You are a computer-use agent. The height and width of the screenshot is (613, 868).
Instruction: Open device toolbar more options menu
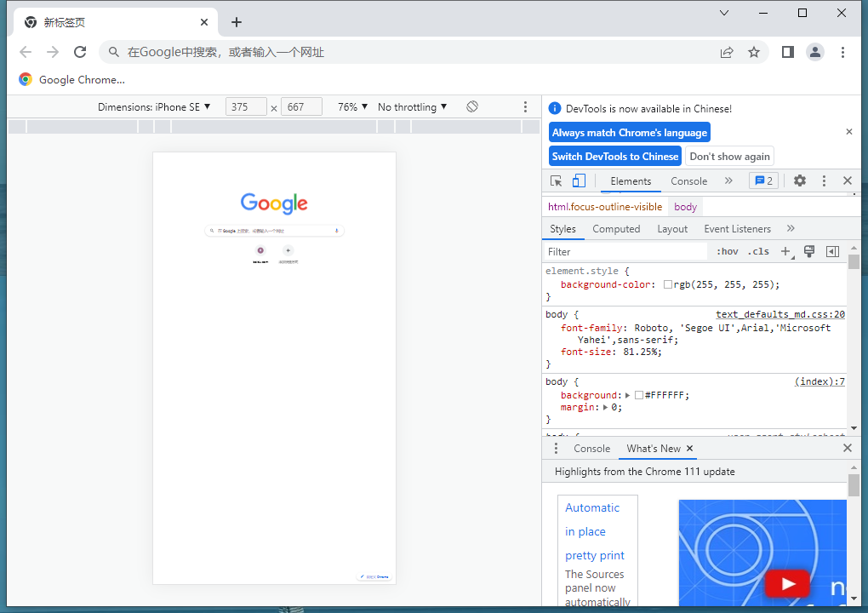point(525,107)
